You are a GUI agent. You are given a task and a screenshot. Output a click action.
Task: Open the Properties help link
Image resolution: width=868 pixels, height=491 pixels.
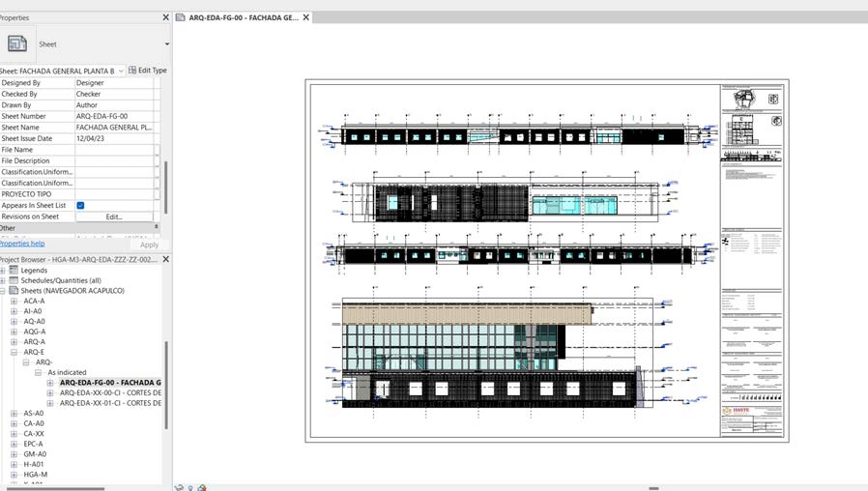pyautogui.click(x=21, y=244)
